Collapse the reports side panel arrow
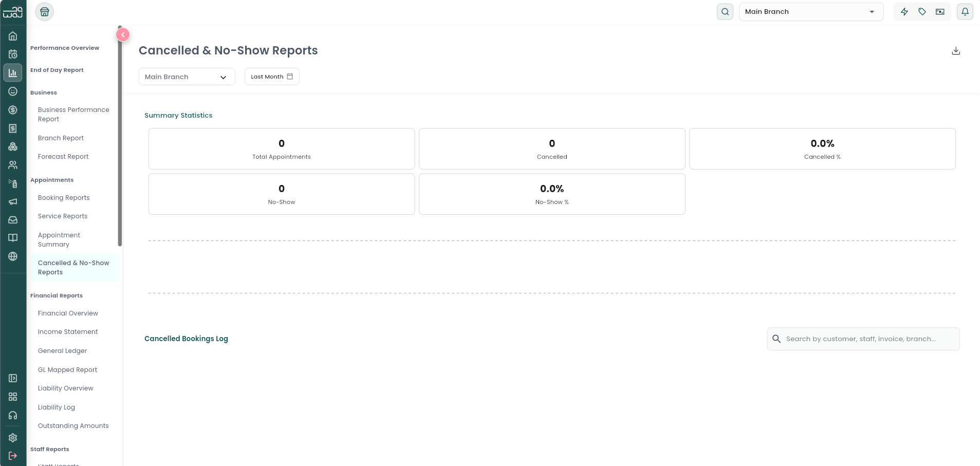The width and height of the screenshot is (980, 466). (123, 34)
